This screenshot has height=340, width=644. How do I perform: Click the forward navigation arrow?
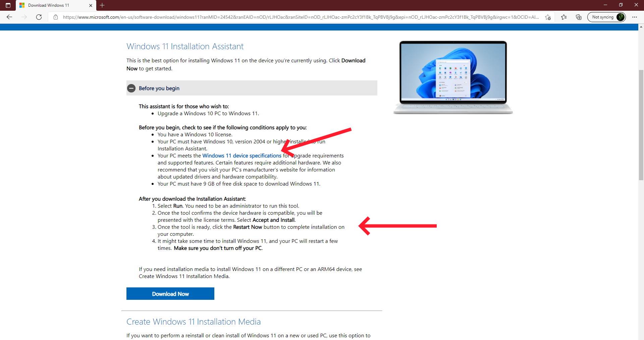tap(24, 17)
